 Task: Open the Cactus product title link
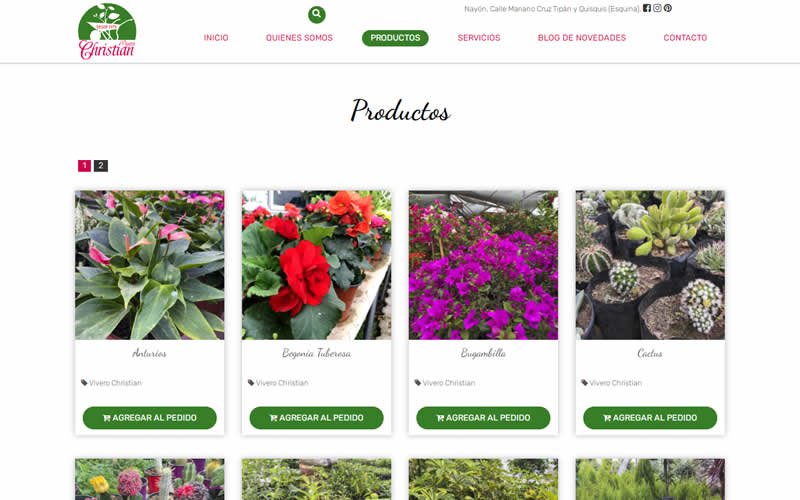[x=650, y=353]
